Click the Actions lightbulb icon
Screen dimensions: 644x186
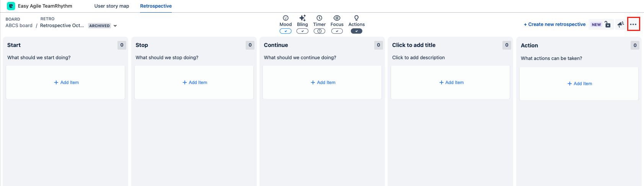click(356, 18)
